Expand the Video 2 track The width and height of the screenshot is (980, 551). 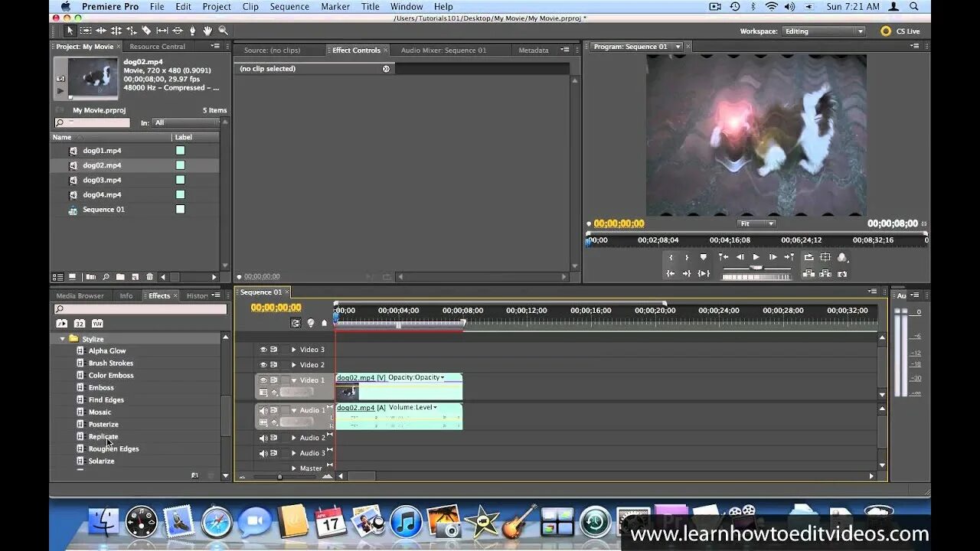click(x=293, y=365)
